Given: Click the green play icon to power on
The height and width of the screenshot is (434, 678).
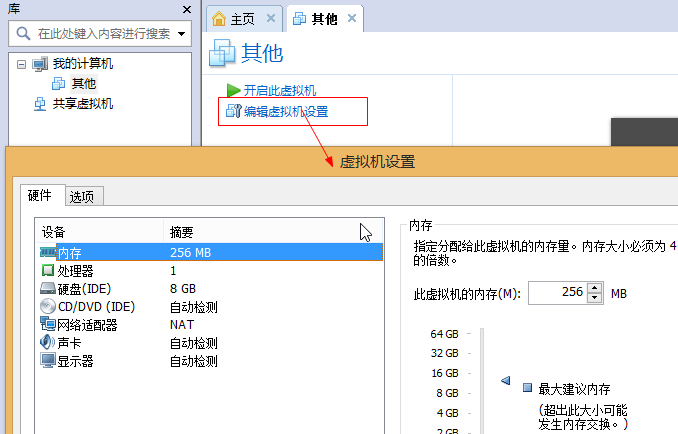Looking at the screenshot, I should pos(233,90).
